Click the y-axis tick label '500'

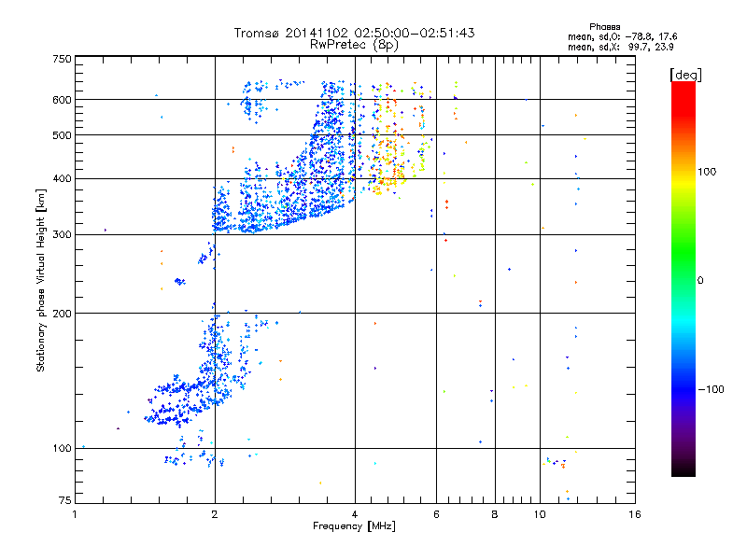click(x=62, y=135)
